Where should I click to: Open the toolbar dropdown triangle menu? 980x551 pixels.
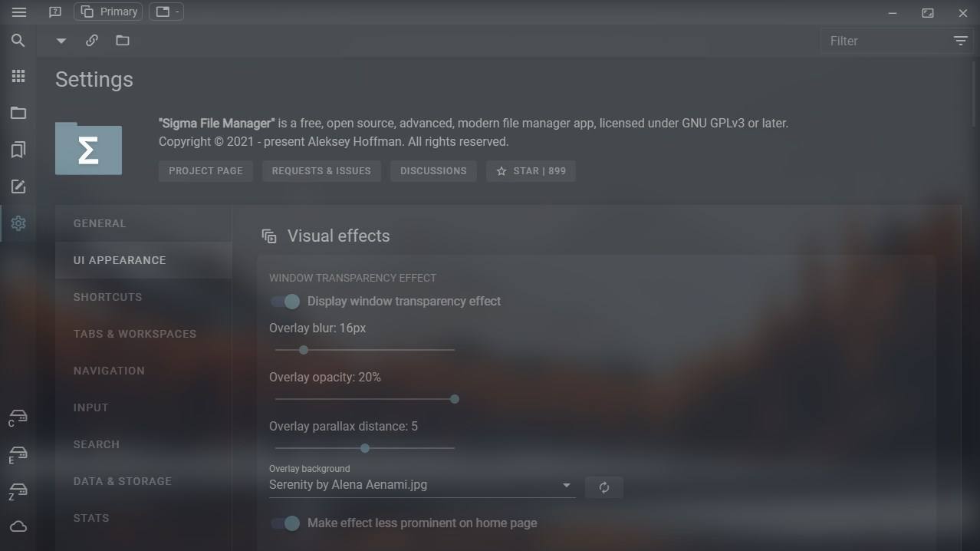pyautogui.click(x=61, y=41)
